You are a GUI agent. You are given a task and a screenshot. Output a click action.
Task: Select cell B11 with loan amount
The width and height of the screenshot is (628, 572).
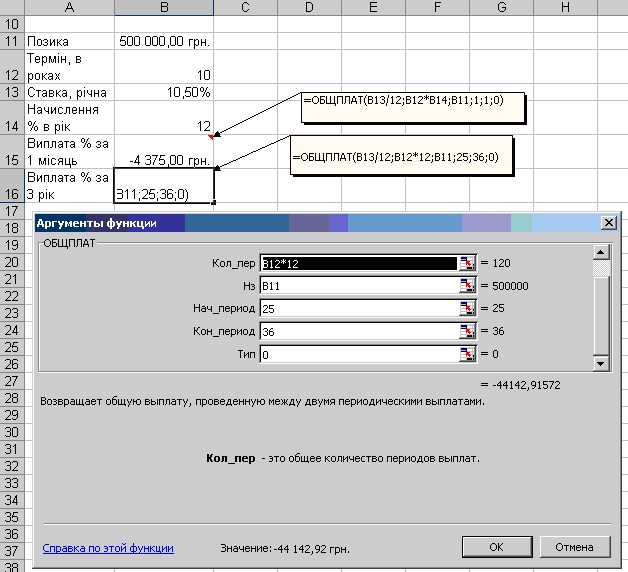click(x=164, y=42)
